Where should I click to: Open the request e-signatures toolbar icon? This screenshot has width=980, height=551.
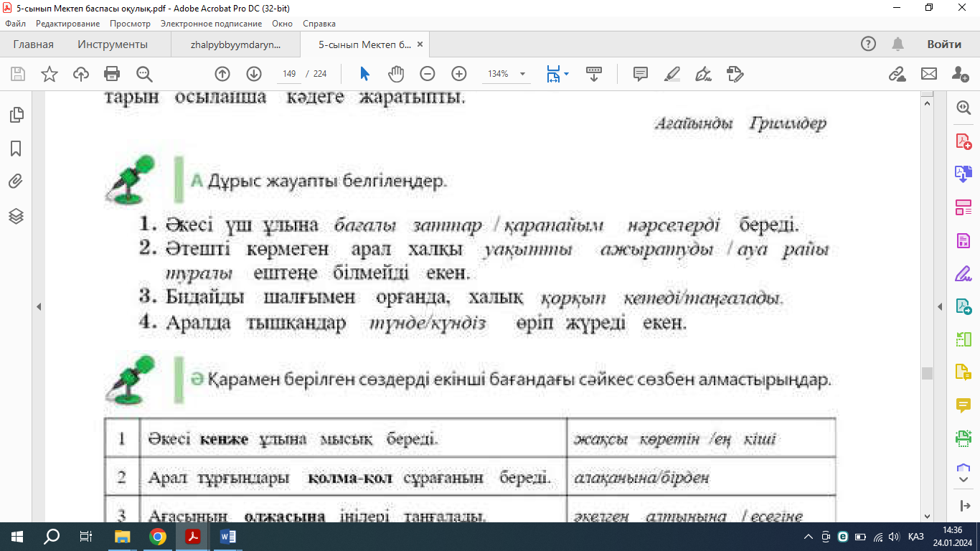tap(735, 74)
